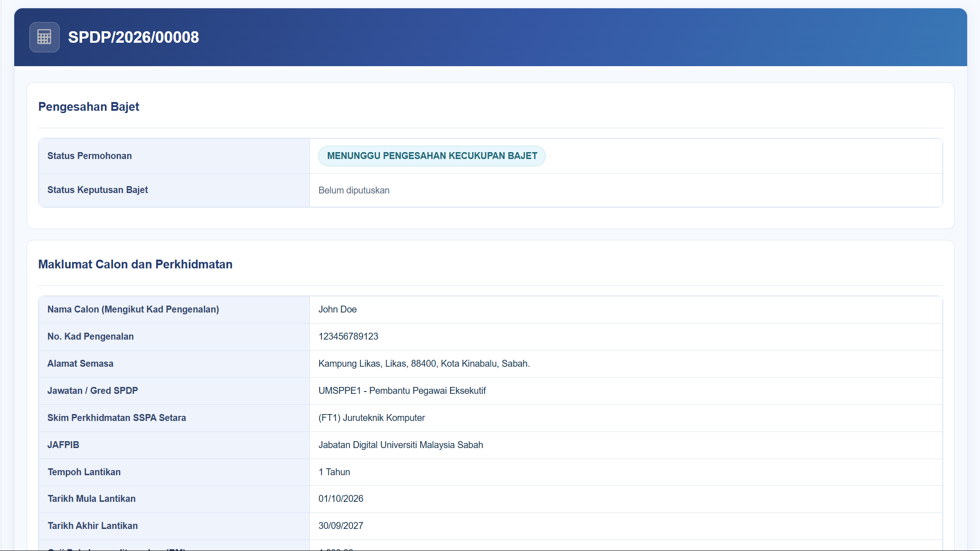This screenshot has width=980, height=551.
Task: Click the No. Kad Pengenalan label
Action: 90,336
